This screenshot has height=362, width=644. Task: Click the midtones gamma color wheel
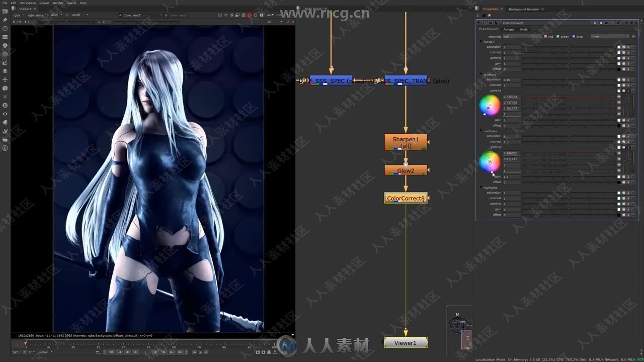click(489, 162)
